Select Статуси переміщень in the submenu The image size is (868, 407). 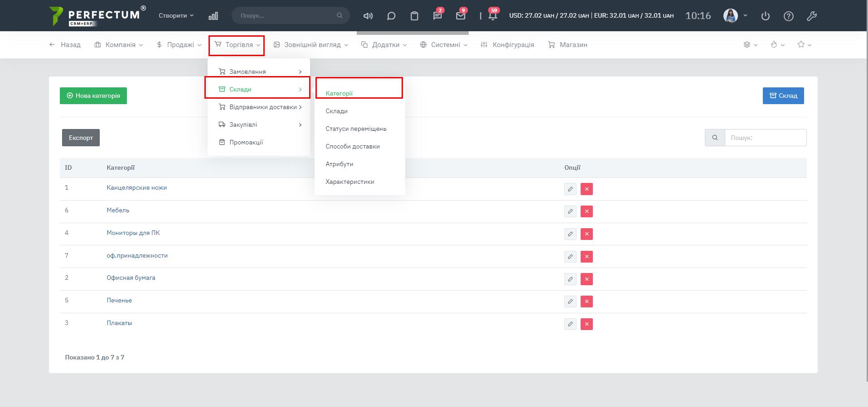click(356, 129)
